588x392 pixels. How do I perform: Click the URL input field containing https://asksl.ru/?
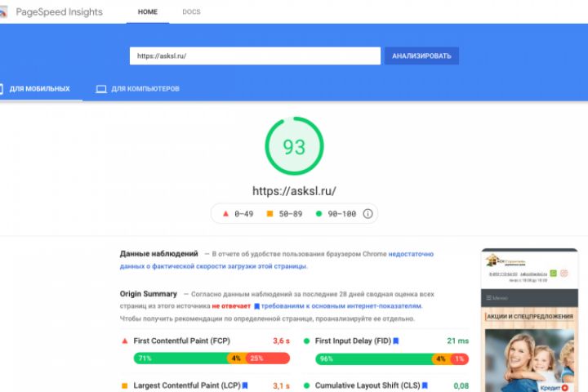click(x=255, y=56)
